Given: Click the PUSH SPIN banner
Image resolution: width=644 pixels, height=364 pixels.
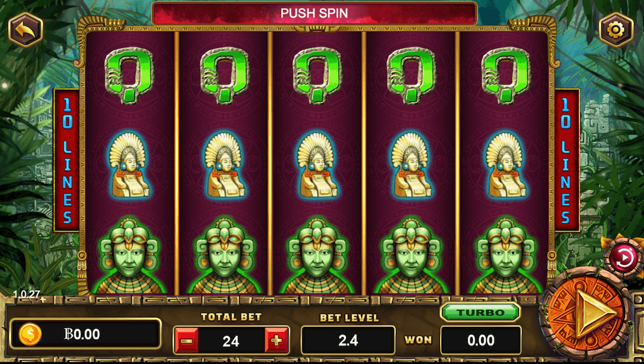Looking at the screenshot, I should pos(314,13).
